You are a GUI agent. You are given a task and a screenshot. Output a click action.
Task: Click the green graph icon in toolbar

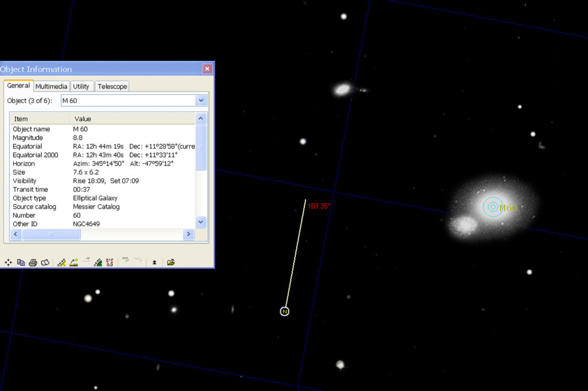pos(98,262)
